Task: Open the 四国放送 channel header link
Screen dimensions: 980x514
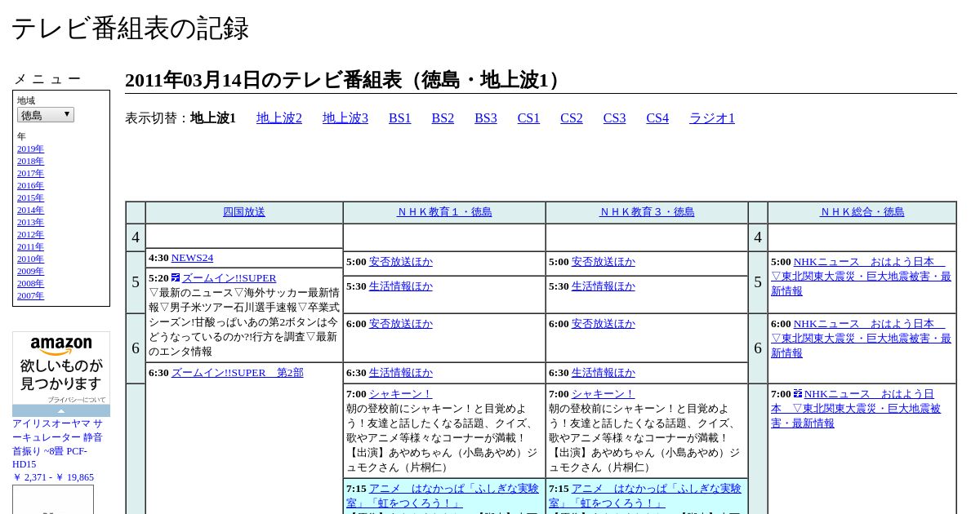Action: point(244,212)
